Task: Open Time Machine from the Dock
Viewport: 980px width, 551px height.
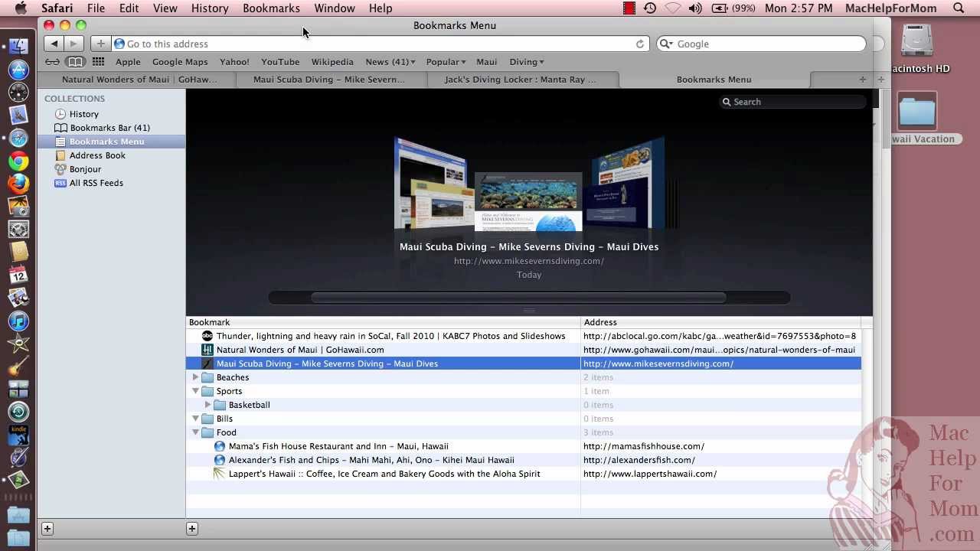Action: (18, 412)
